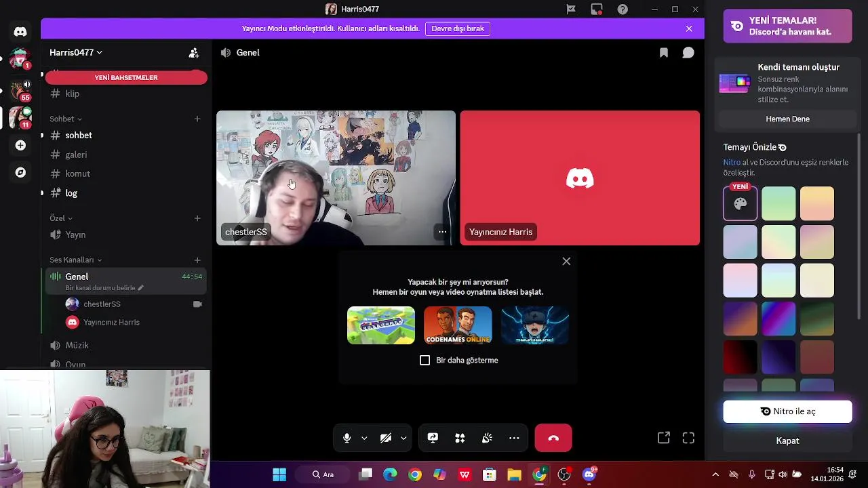Collapse the Sohbet category

(x=66, y=119)
